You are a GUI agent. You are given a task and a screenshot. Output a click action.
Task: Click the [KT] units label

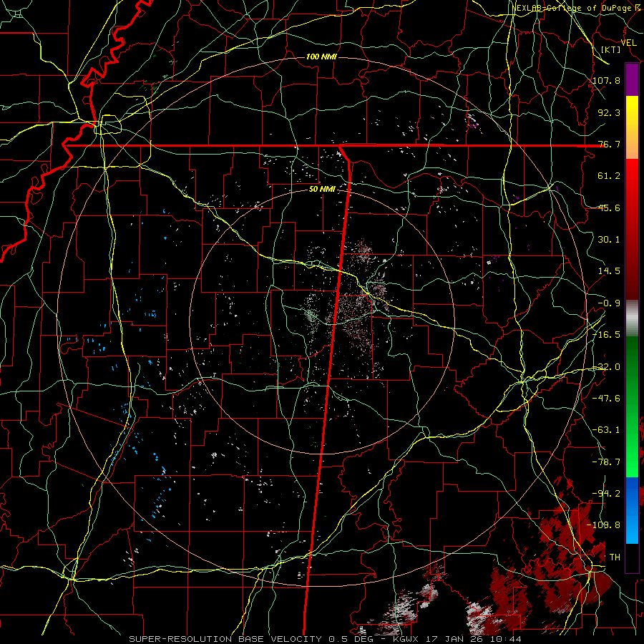(x=611, y=49)
